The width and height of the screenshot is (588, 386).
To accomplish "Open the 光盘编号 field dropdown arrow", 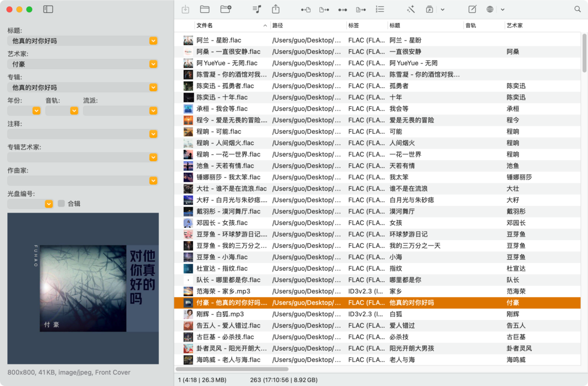I will point(49,204).
